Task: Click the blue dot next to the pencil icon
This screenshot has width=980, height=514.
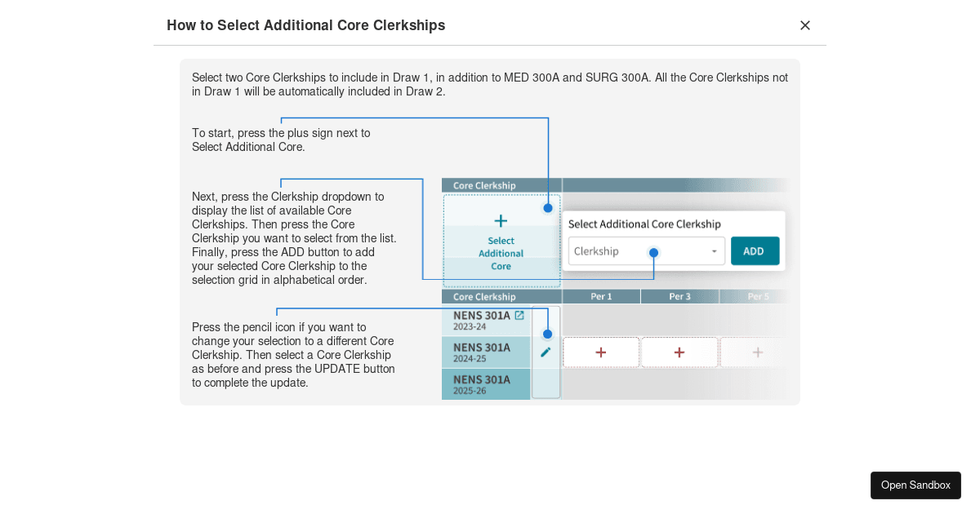Action: click(x=547, y=333)
